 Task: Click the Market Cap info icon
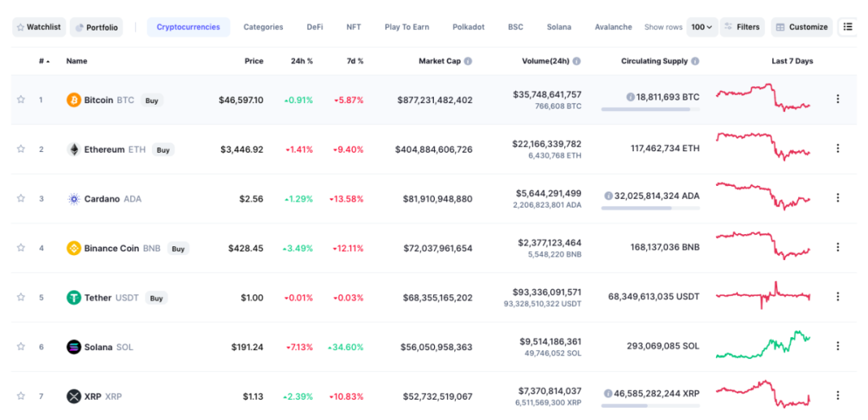point(469,61)
